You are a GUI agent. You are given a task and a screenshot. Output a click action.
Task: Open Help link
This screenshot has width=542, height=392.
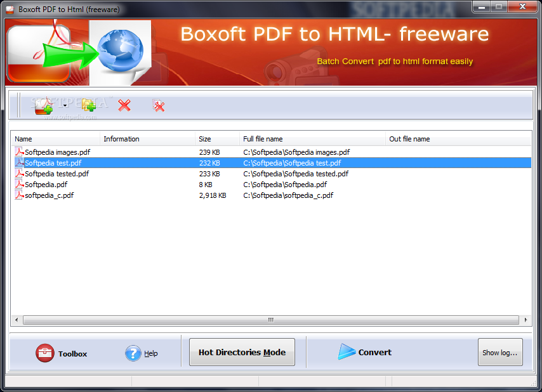pos(150,353)
